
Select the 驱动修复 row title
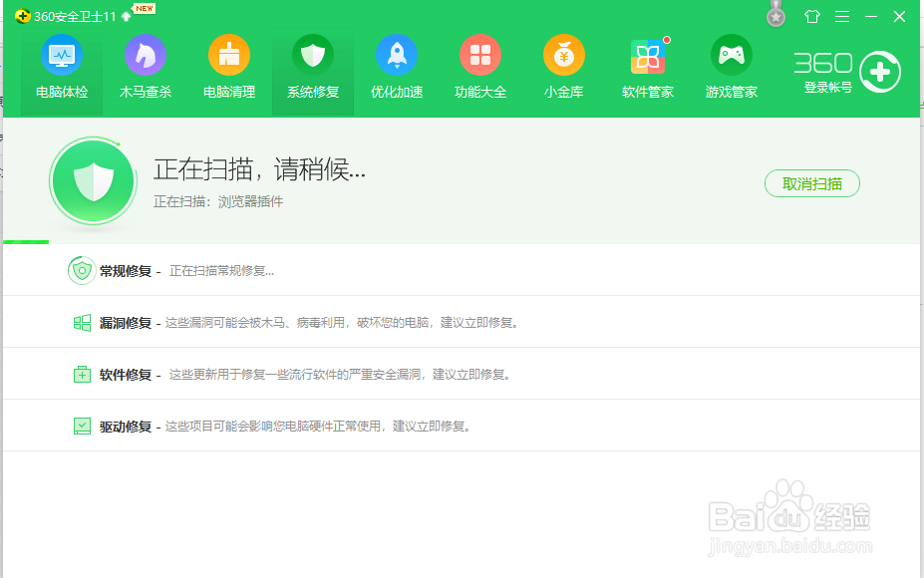126,427
